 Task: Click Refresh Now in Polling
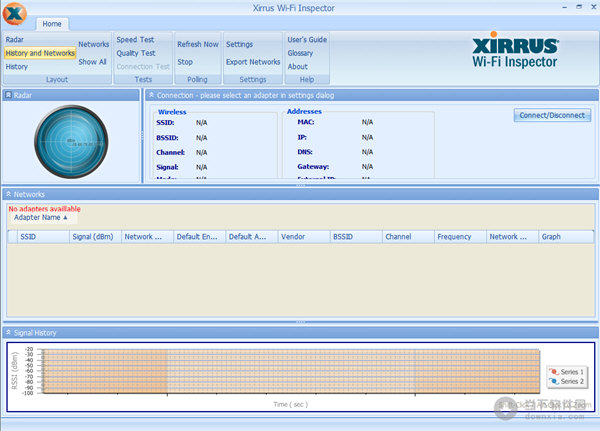click(x=198, y=44)
